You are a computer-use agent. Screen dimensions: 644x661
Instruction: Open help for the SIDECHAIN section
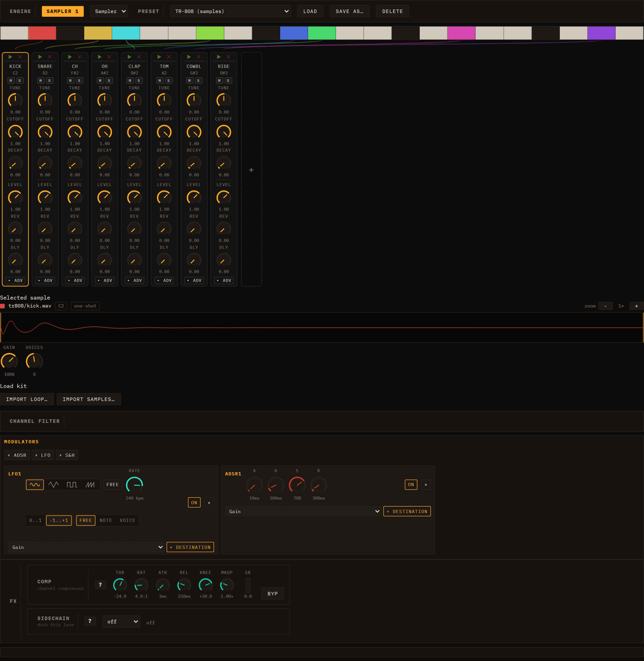click(x=90, y=621)
